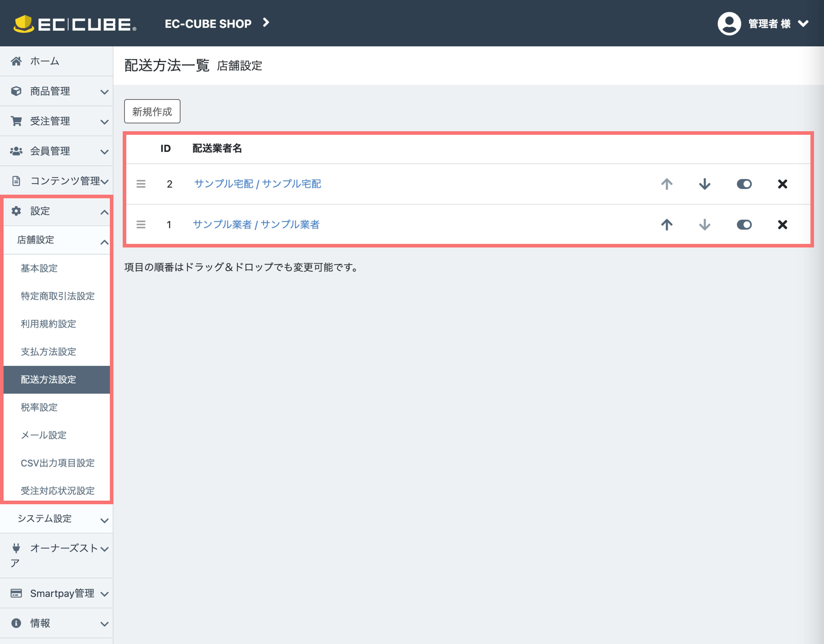Open 管理者 様 user dropdown

(x=777, y=24)
